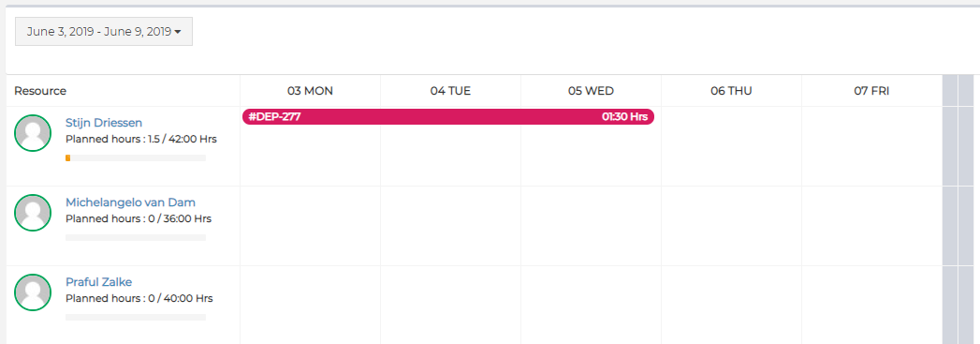Select the 04 TUE column header

tap(450, 91)
